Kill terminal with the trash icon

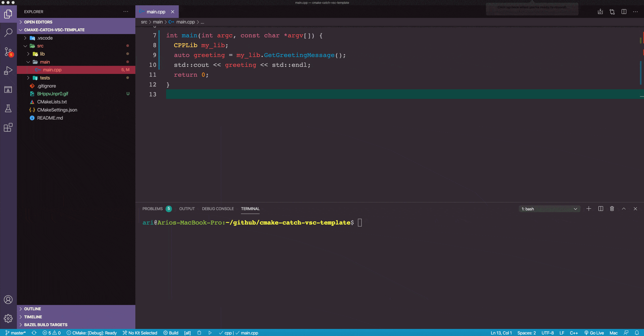tap(612, 209)
